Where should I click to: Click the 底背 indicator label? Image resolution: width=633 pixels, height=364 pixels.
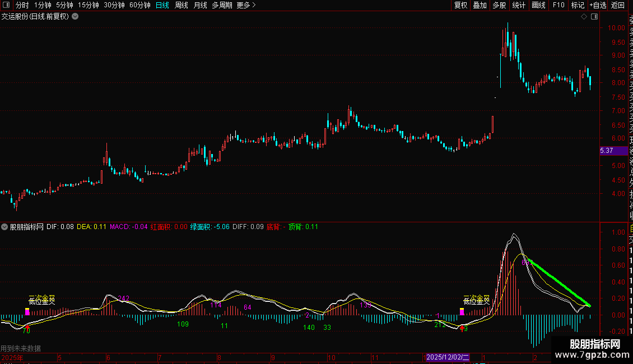276,227
